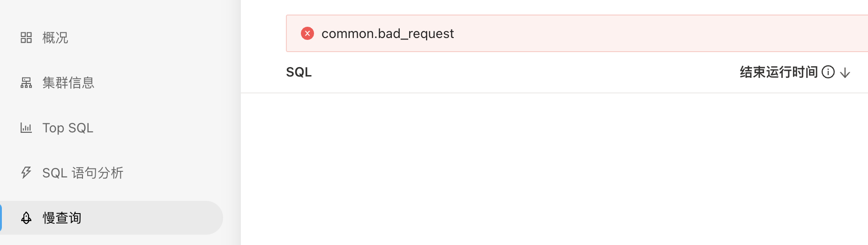The height and width of the screenshot is (245, 868).
Task: Click the SQL 语句分析 lightning bolt icon
Action: click(26, 173)
